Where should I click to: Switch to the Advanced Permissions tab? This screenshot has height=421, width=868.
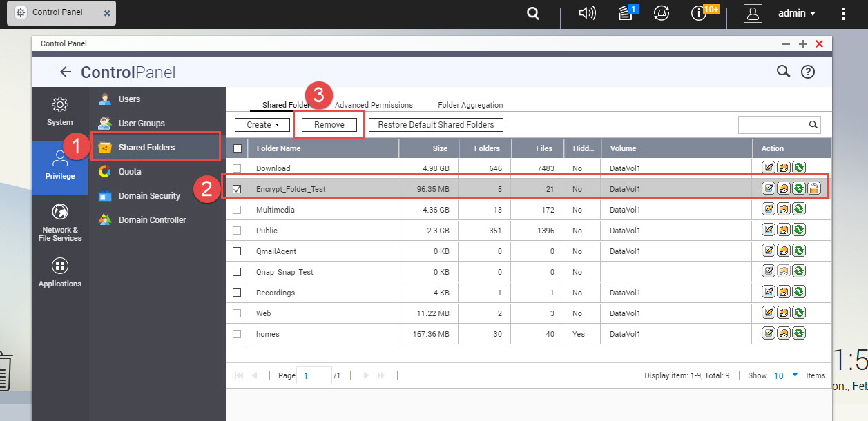click(374, 104)
